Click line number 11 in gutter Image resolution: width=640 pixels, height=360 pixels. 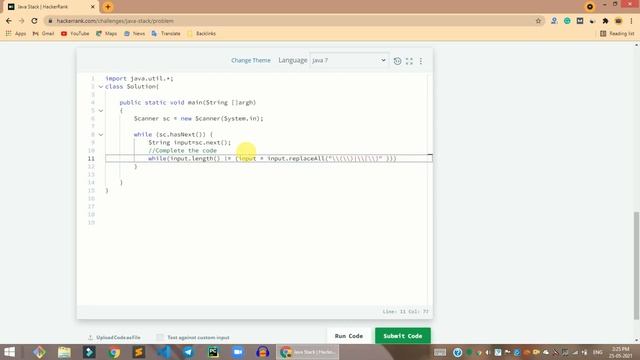(x=91, y=158)
